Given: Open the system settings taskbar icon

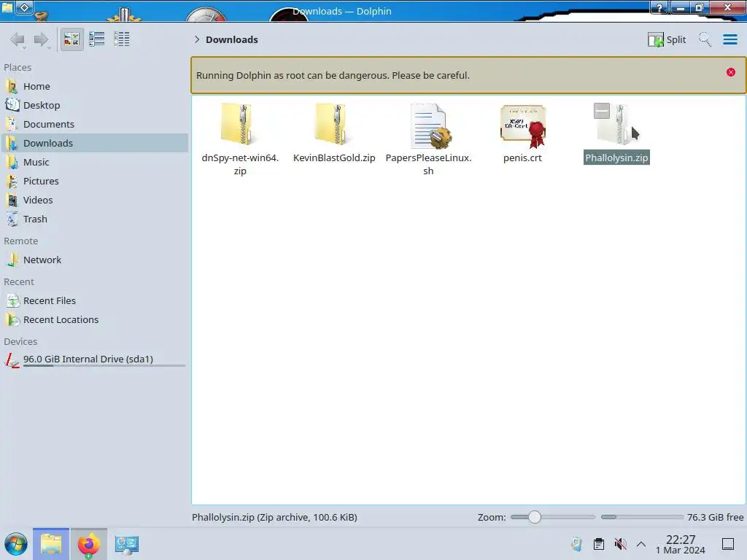Looking at the screenshot, I should (x=127, y=544).
